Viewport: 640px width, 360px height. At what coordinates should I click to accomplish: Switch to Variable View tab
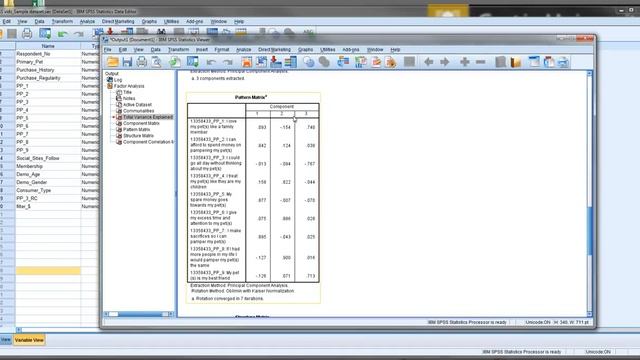tap(29, 340)
